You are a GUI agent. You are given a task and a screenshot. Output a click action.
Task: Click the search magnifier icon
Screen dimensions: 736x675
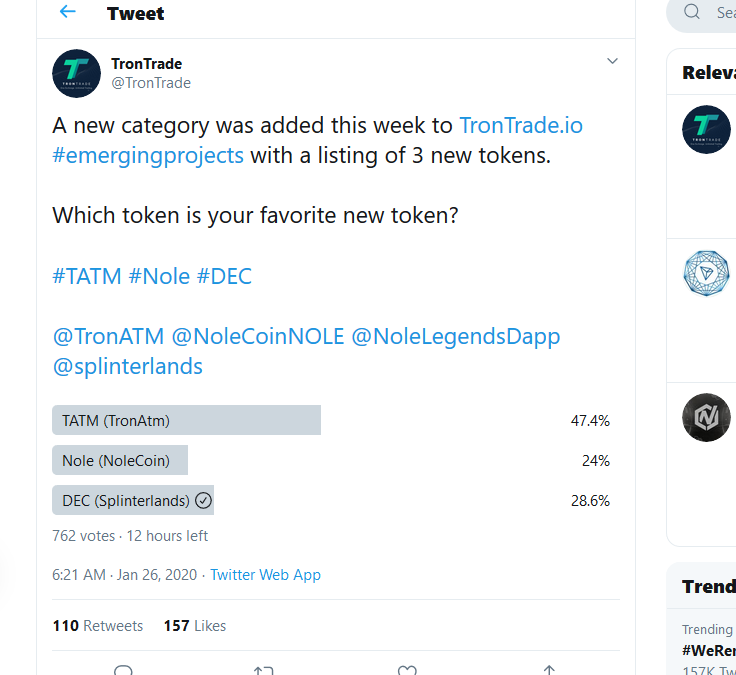(692, 12)
